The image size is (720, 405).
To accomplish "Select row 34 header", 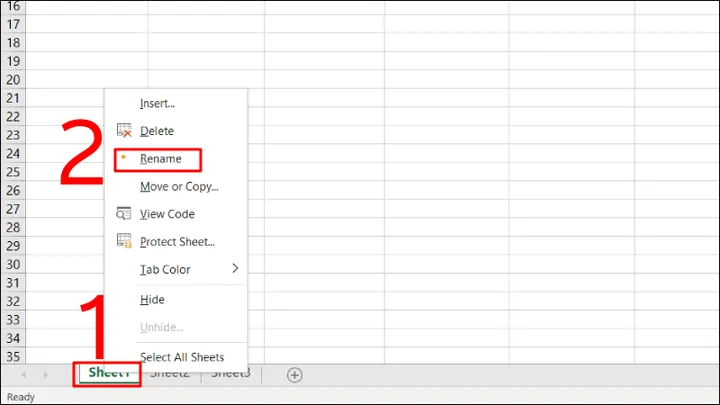I will coord(13,338).
